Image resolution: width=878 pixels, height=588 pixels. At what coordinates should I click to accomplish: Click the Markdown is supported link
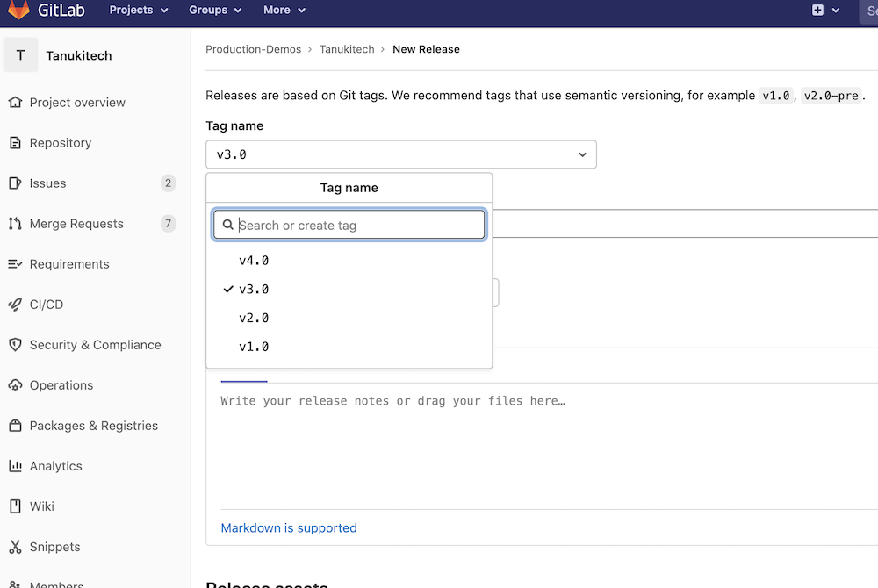pos(289,527)
